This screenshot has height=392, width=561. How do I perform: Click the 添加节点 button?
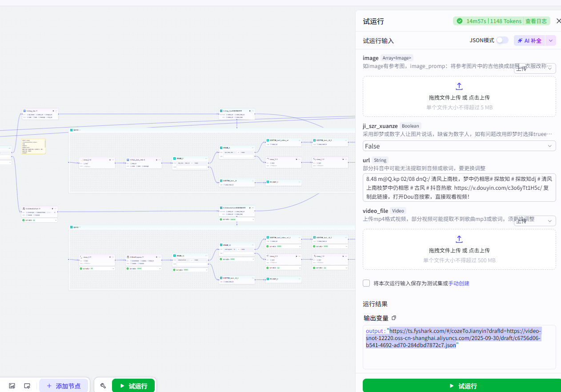63,386
